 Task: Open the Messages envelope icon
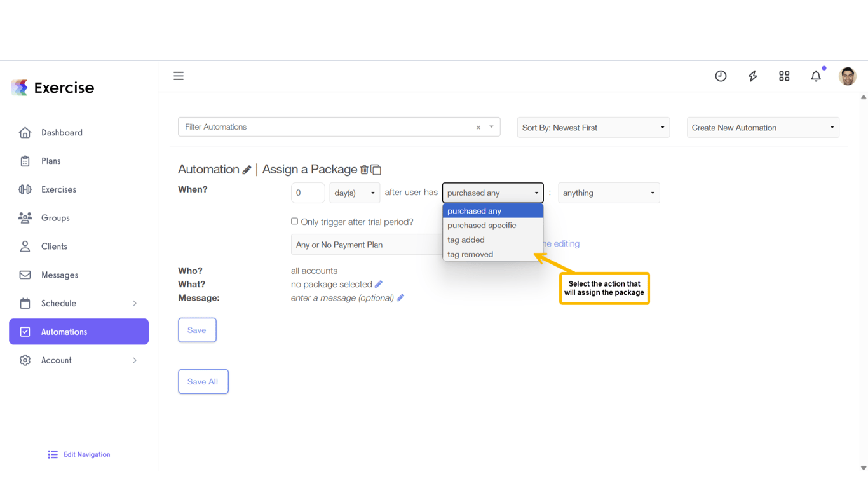coord(25,274)
